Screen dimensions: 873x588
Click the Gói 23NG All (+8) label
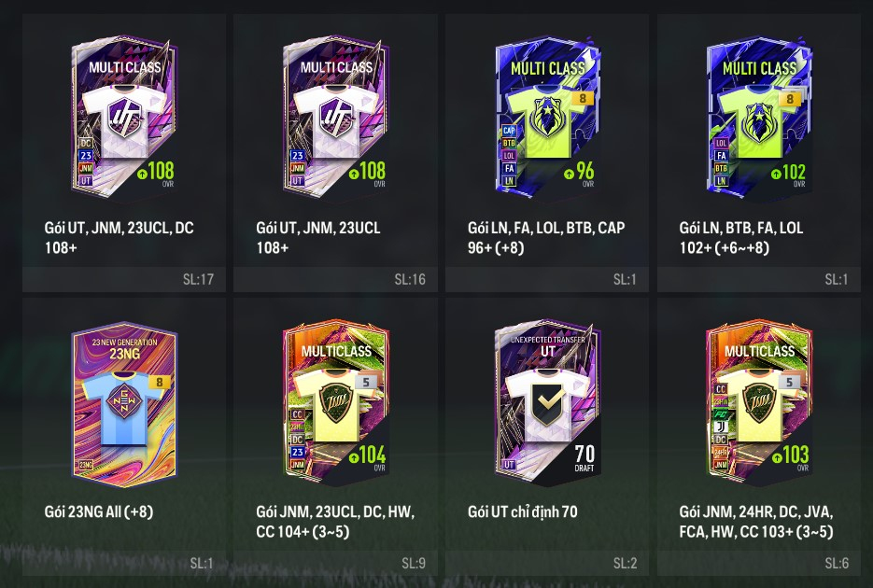point(99,511)
